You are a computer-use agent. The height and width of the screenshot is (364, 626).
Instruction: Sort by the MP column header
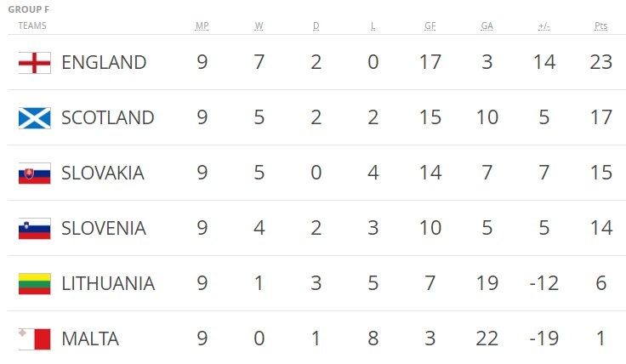[202, 26]
